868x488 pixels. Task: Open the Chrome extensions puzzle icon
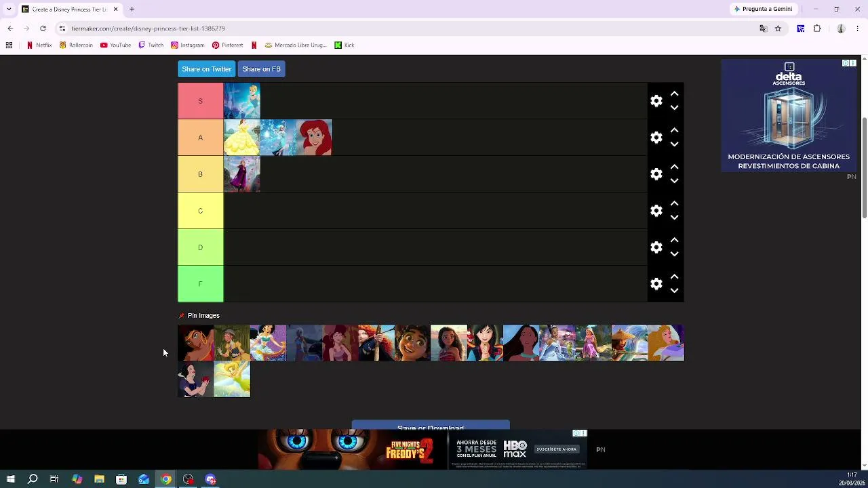click(x=817, y=28)
